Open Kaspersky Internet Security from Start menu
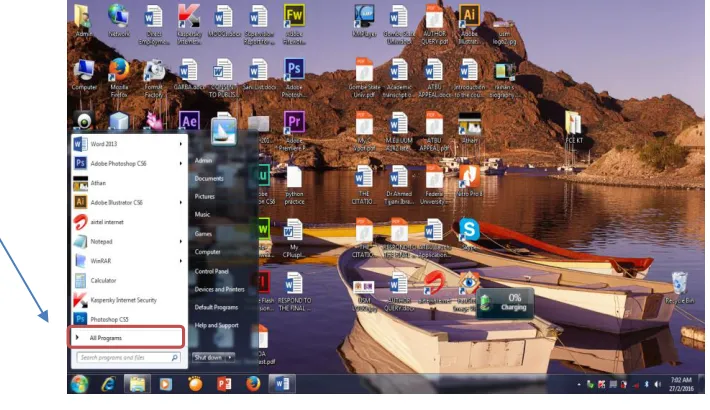The width and height of the screenshot is (710, 410). [129, 300]
